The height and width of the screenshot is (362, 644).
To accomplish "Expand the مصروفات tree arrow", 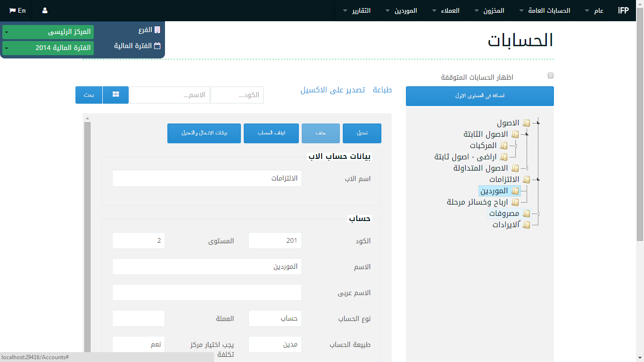I will pos(538,214).
